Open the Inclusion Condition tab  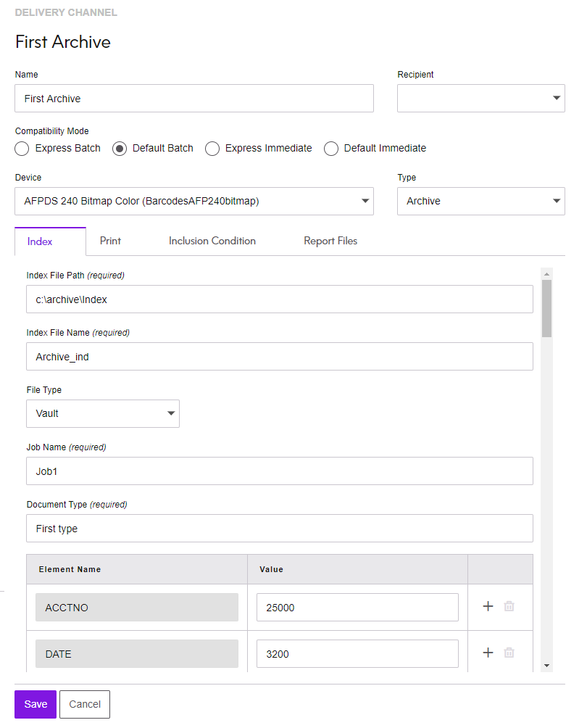pyautogui.click(x=212, y=241)
